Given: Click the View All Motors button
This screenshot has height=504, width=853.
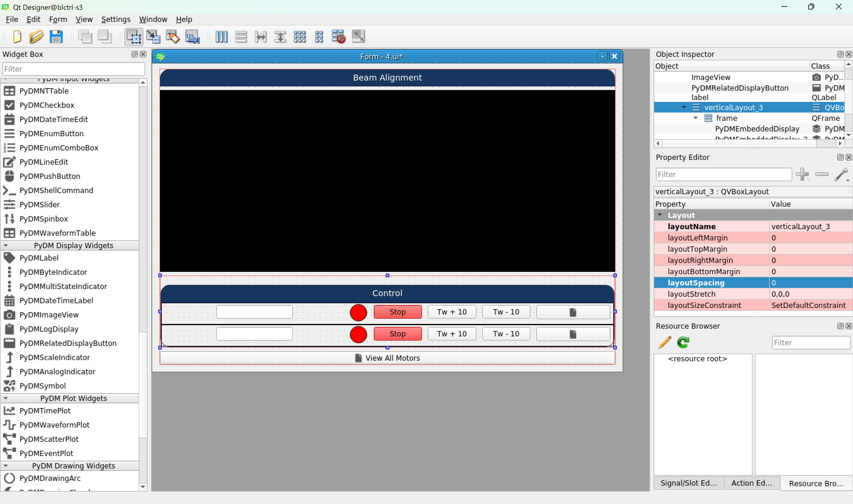Looking at the screenshot, I should 387,358.
